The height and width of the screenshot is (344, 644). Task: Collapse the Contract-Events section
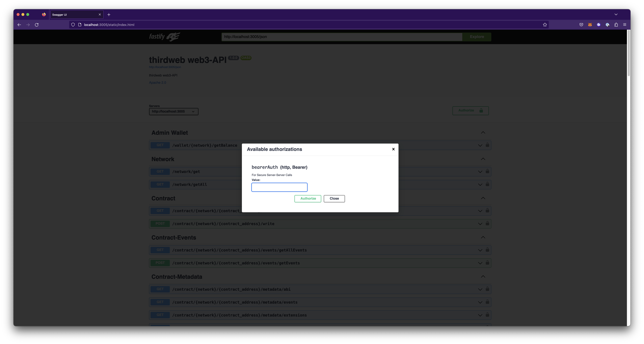pyautogui.click(x=483, y=237)
